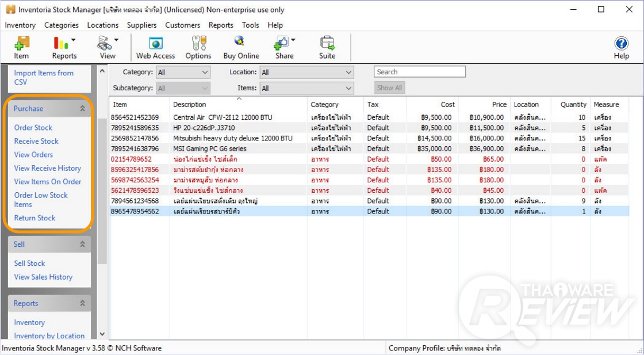Click the Buy Online toolbar icon

click(x=241, y=47)
